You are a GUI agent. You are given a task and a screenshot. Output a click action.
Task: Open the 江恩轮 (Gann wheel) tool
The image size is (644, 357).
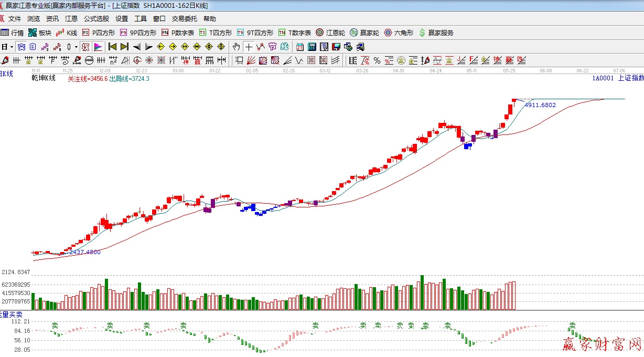coord(330,33)
